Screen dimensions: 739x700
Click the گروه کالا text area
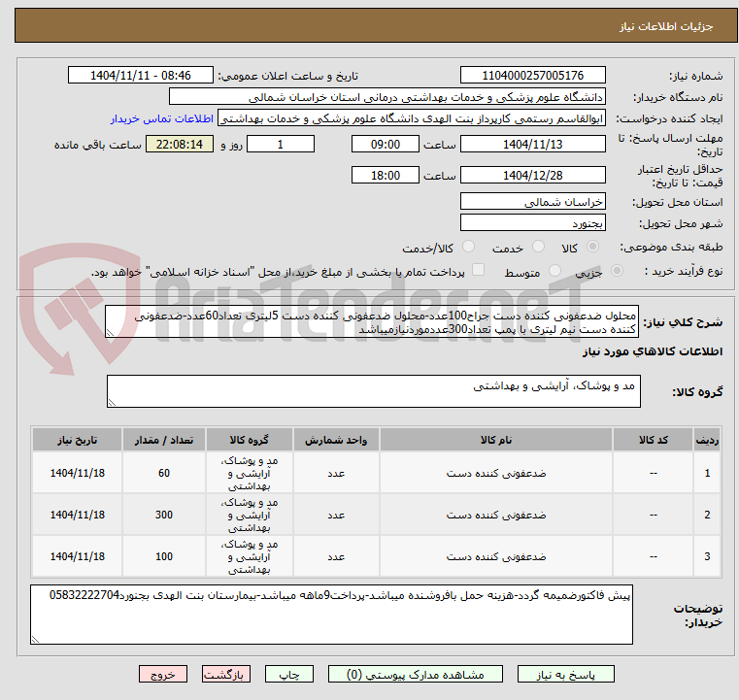click(373, 391)
